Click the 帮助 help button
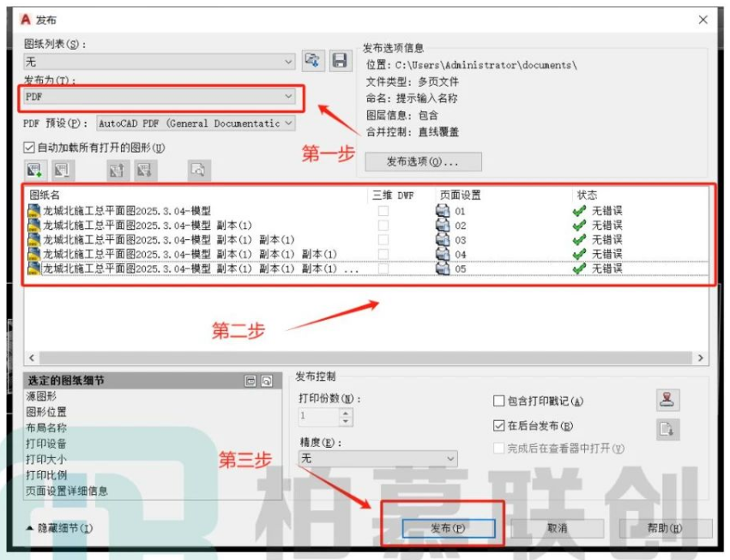 coord(665,528)
